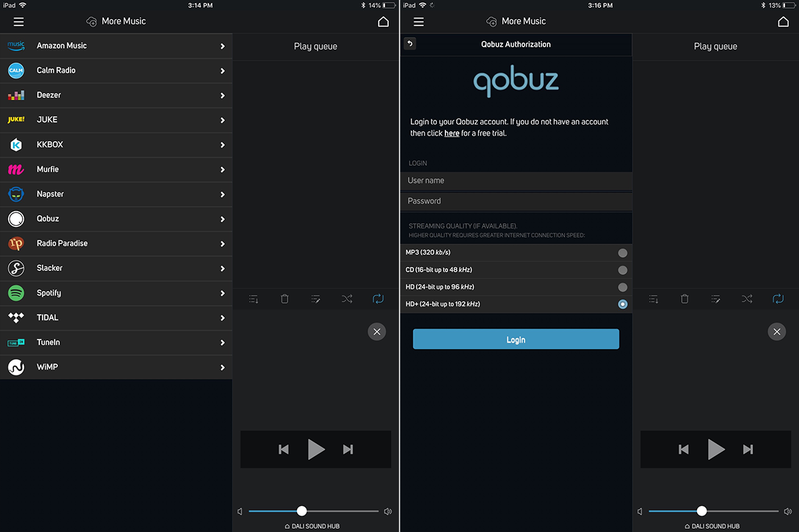799x532 pixels.
Task: Click the Slacker logo icon
Action: coord(16,268)
